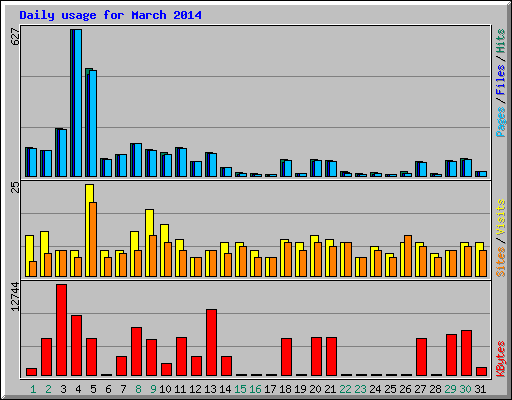The image size is (512, 400).
Task: Click the Hits legend label
Action: tap(500, 41)
